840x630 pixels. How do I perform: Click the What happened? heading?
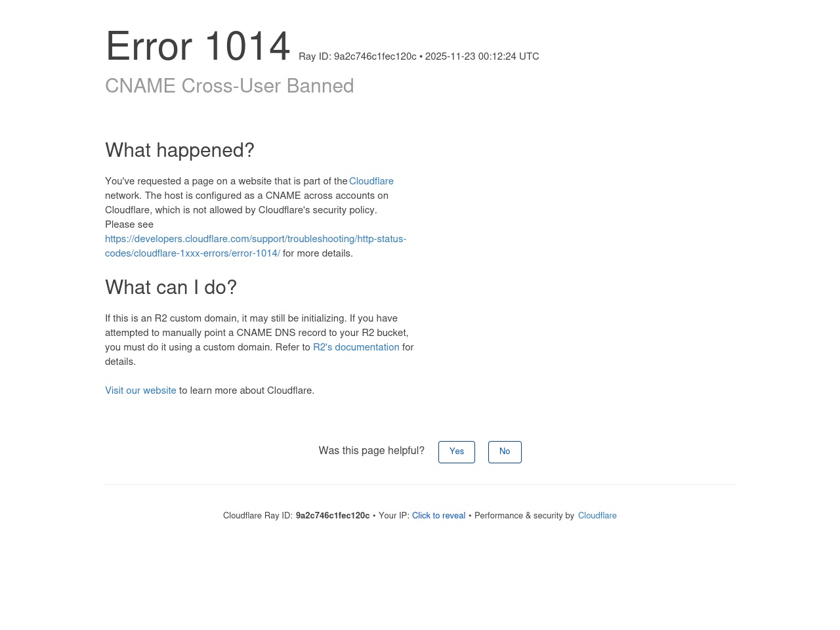click(x=180, y=151)
